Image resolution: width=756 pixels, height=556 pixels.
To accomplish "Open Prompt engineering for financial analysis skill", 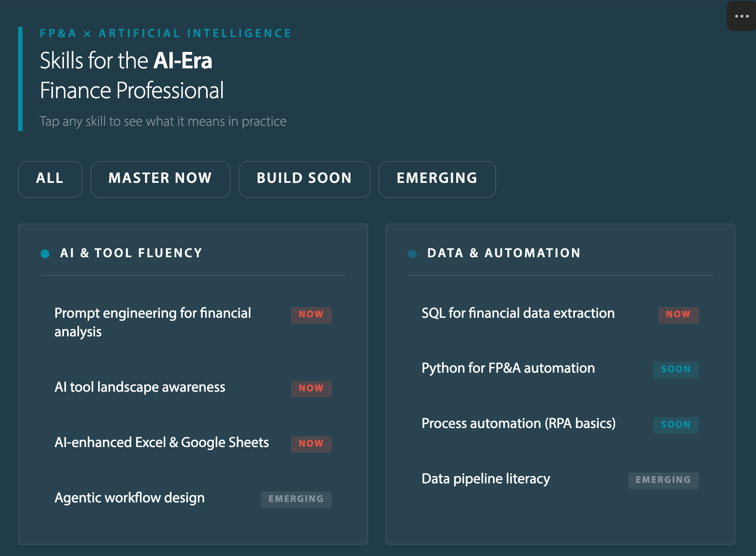I will (152, 322).
